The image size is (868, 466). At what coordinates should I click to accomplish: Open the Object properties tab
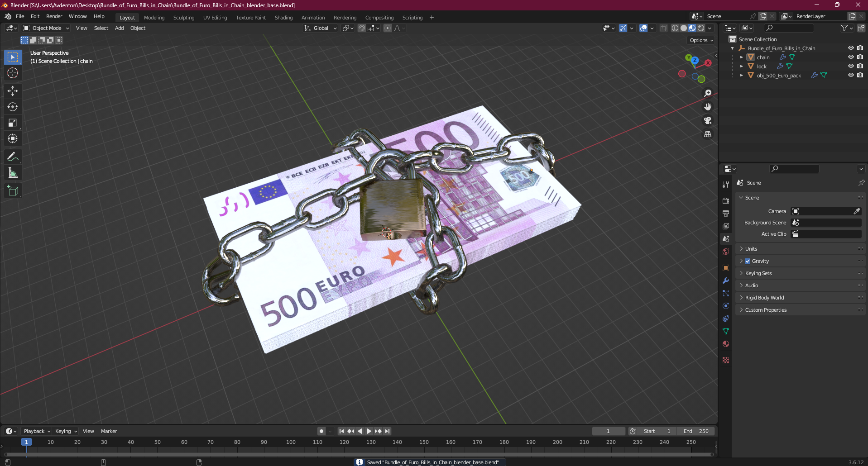point(726,268)
